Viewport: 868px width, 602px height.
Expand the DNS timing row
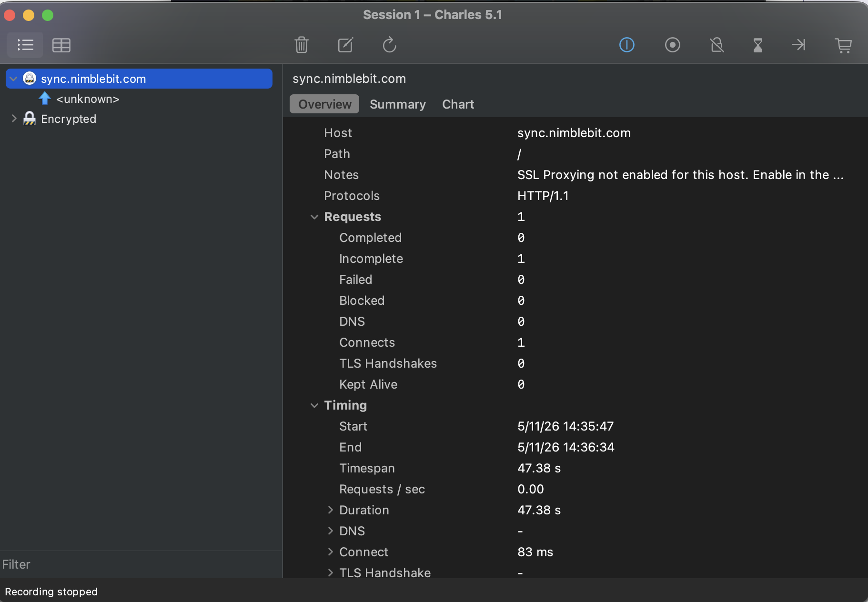click(x=331, y=531)
